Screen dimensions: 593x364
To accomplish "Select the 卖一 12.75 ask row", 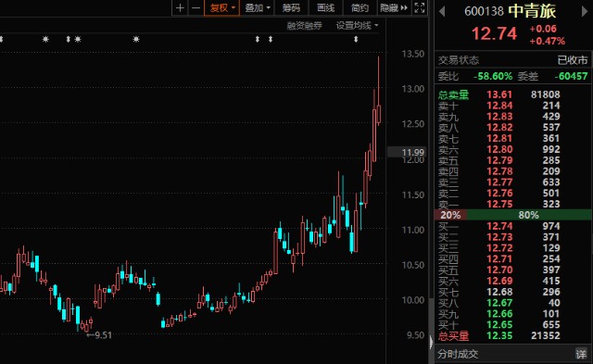I will pos(513,204).
